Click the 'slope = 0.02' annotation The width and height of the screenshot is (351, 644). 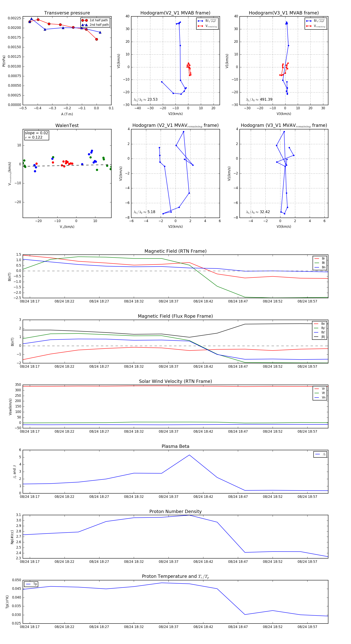36,133
